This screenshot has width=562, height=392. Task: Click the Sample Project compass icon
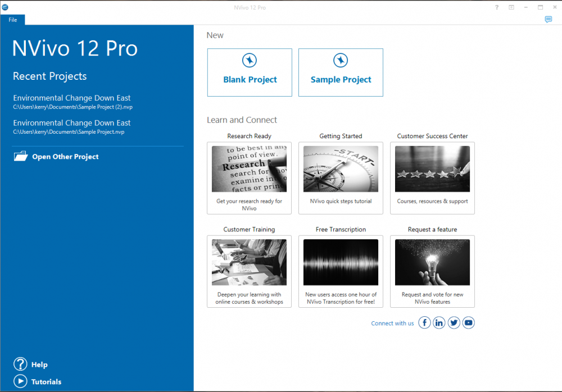(x=341, y=60)
